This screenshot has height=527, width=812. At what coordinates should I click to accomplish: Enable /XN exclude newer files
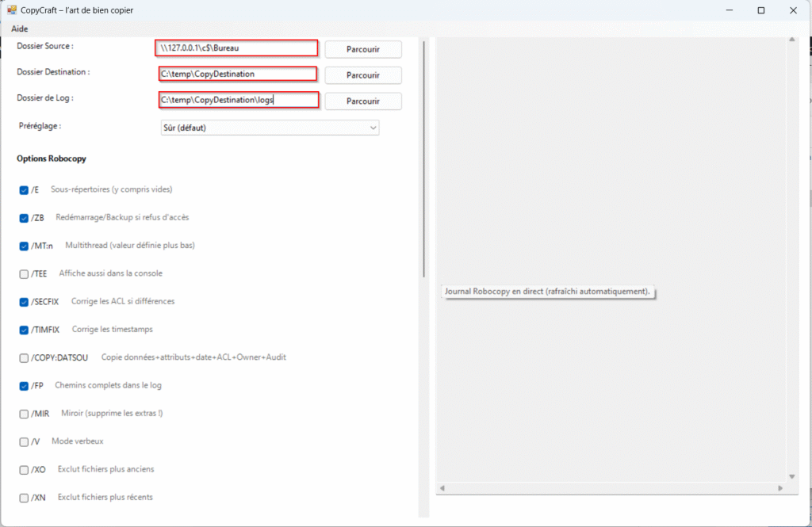tap(24, 498)
